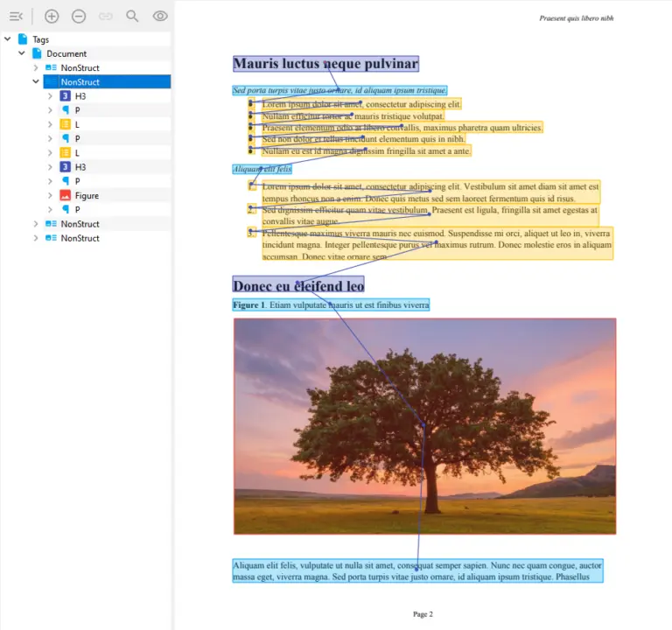Open the search magnifier in the tags toolbar
Screen dimensions: 672x630
pos(132,17)
